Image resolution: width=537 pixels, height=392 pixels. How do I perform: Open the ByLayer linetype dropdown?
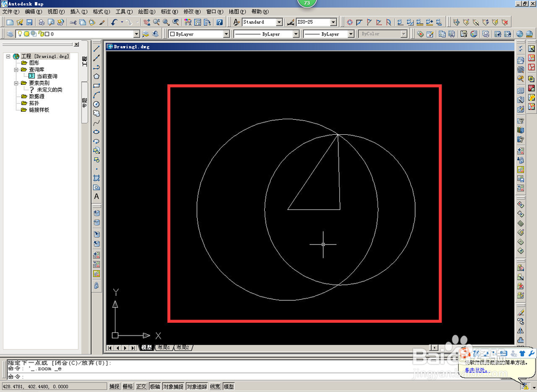point(296,34)
